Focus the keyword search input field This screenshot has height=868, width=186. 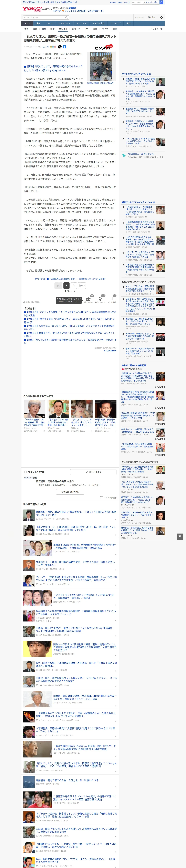pos(44,18)
